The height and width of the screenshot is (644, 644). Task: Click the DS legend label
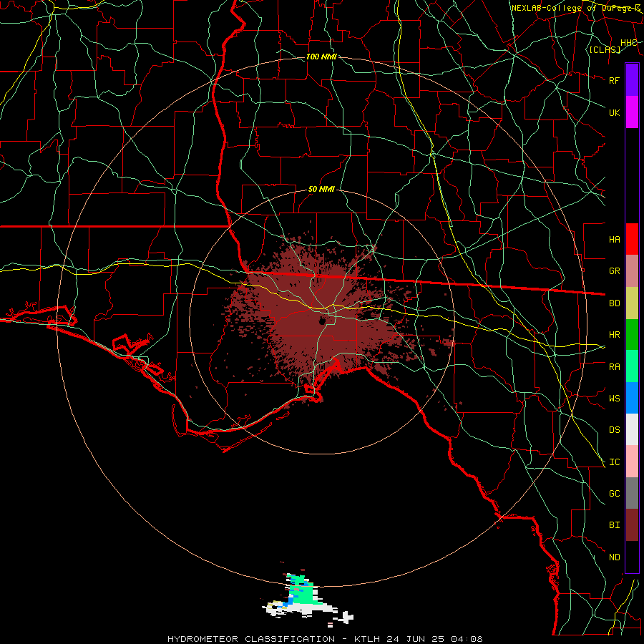coord(615,430)
